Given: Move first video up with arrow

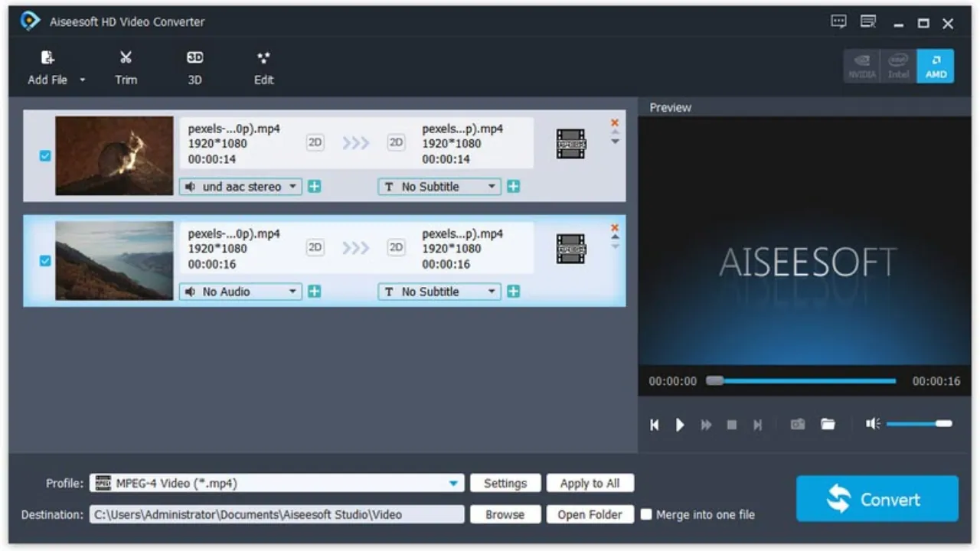Looking at the screenshot, I should tap(615, 132).
